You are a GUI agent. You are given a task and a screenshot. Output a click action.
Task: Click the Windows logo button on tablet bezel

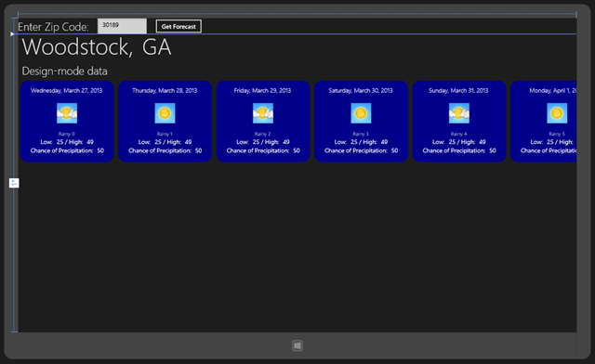click(297, 345)
